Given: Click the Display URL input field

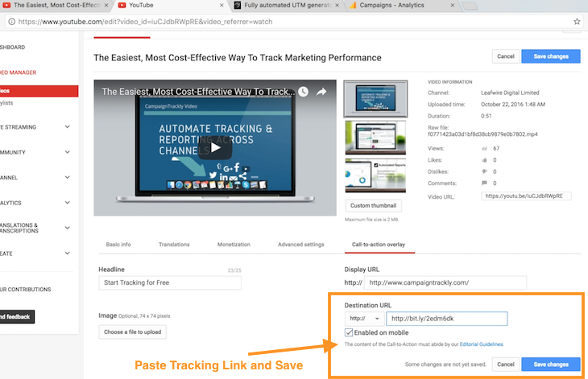Looking at the screenshot, I should (445, 282).
